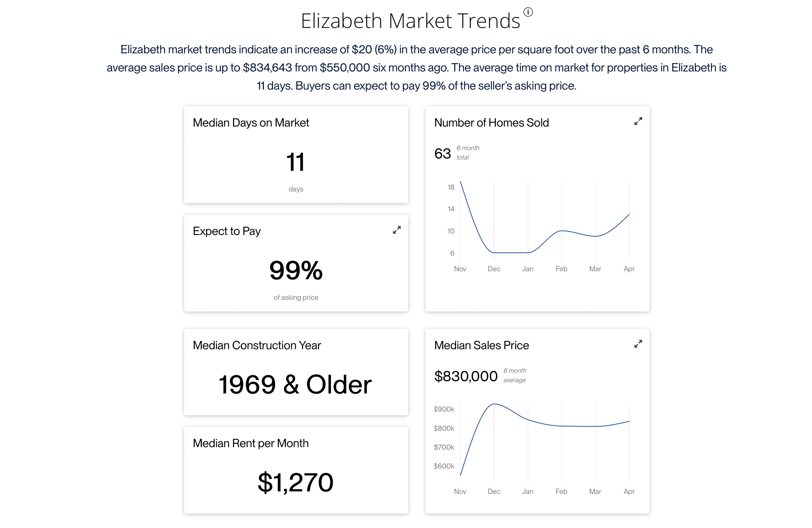Click the $830,000 six-month average figure

(466, 376)
